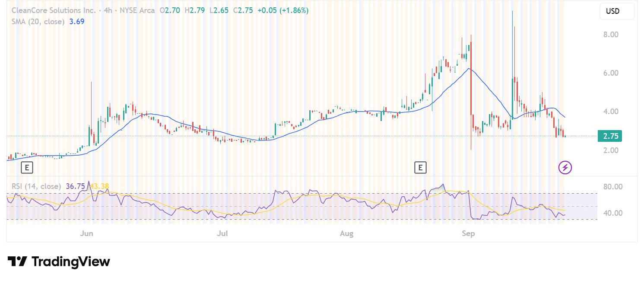Click the Aug label on the time axis
The width and height of the screenshot is (644, 281).
346,234
